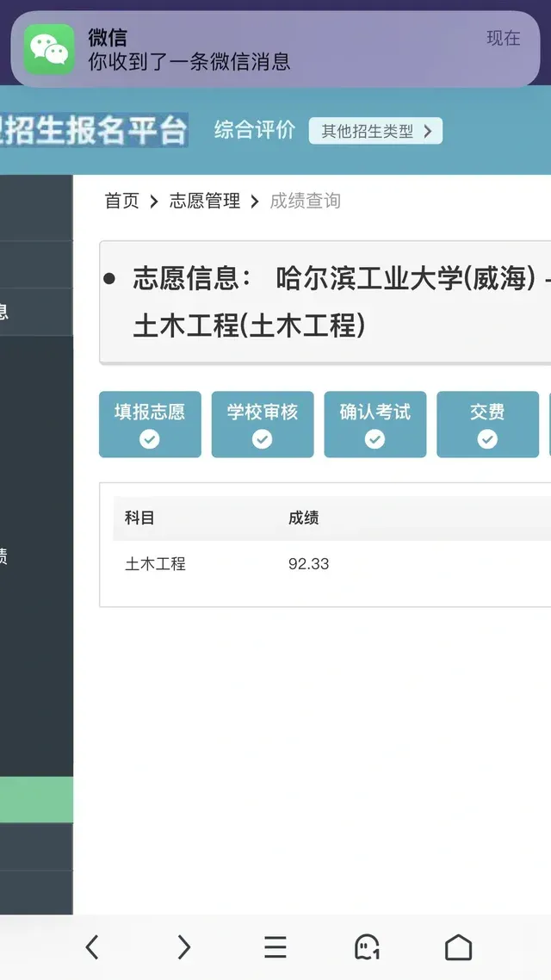The width and height of the screenshot is (551, 980).
Task: Click the 招生报名平台 site title
Action: (94, 130)
